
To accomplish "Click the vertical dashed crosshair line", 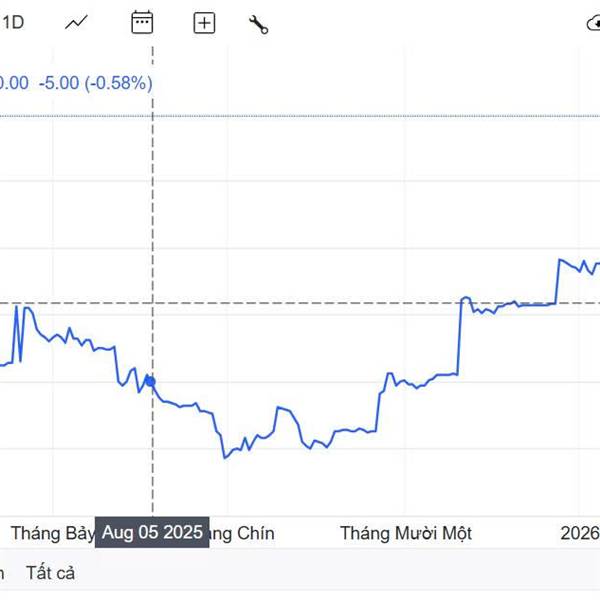I will tap(152, 200).
